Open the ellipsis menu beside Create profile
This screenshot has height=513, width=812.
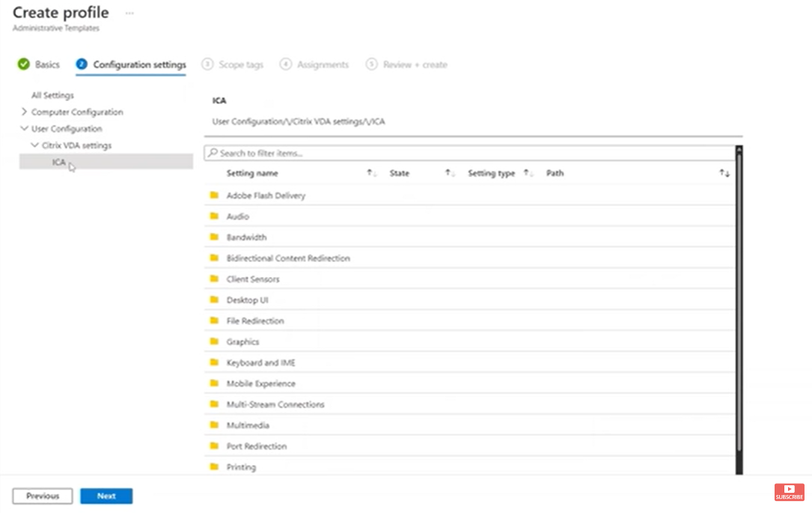pos(129,12)
